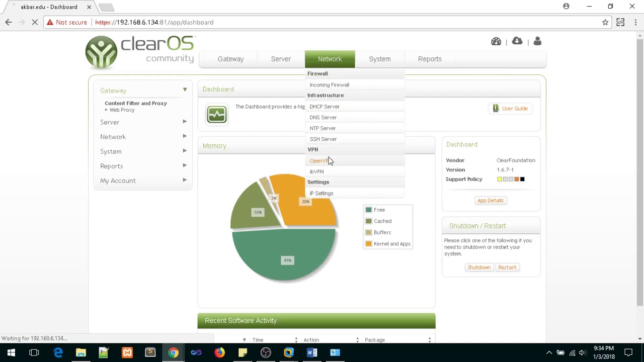644x362 pixels.
Task: Select SSH Server in Network menu
Action: pyautogui.click(x=355, y=139)
